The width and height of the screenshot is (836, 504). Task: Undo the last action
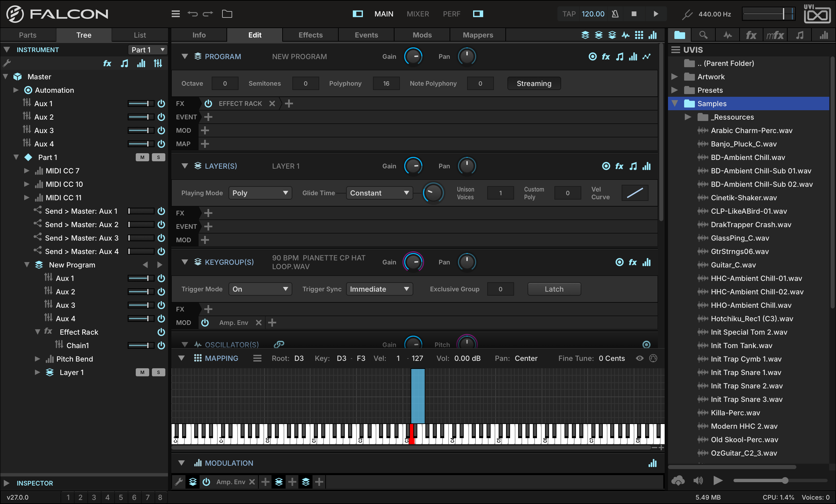(193, 14)
